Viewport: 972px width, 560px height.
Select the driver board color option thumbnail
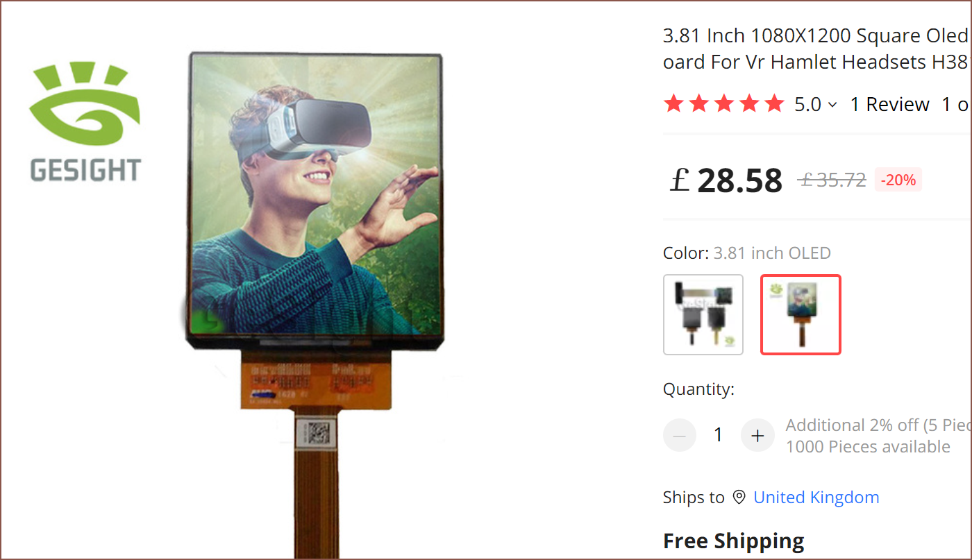pyautogui.click(x=703, y=314)
